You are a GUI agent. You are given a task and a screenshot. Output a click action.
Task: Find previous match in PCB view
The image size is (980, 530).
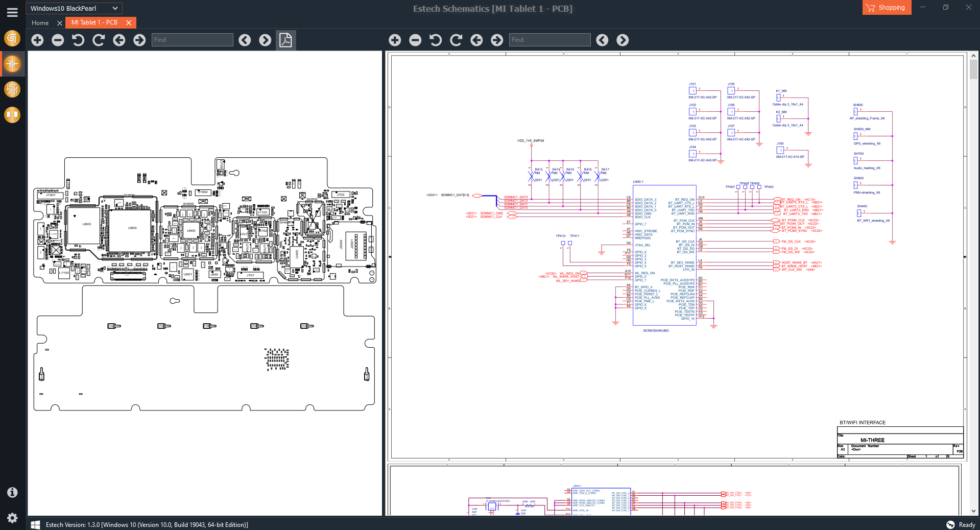[x=245, y=40]
